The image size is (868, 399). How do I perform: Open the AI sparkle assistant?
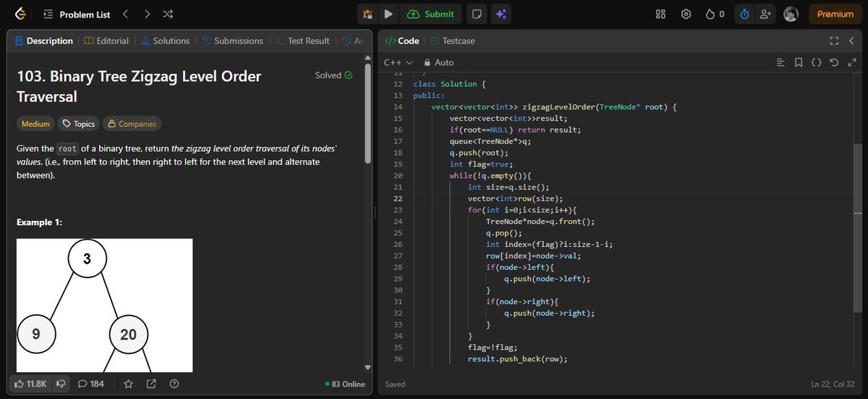[501, 14]
